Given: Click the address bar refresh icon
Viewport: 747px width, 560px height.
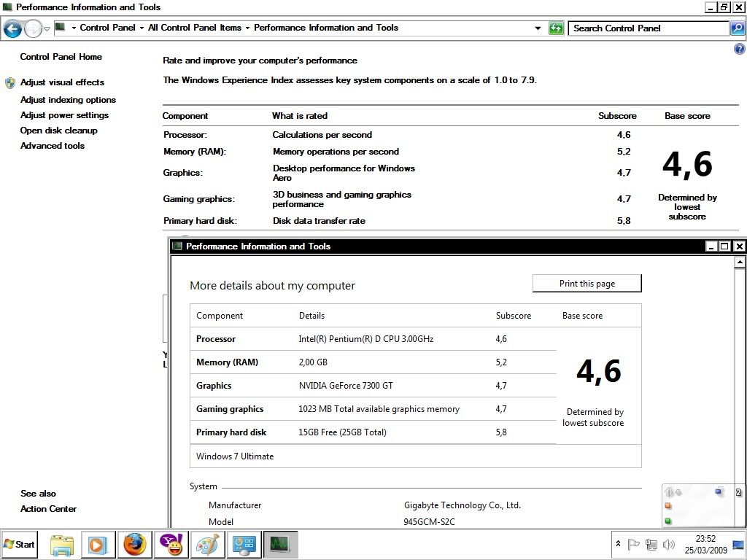Looking at the screenshot, I should (556, 28).
